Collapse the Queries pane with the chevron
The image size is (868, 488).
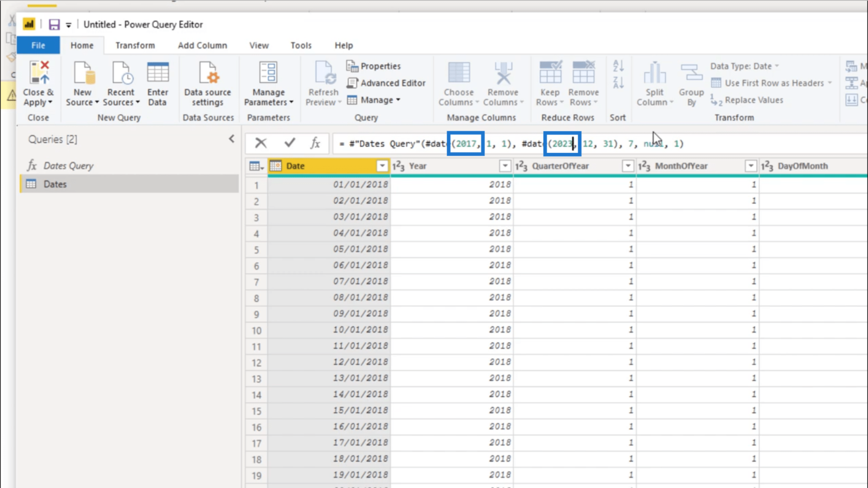(x=231, y=138)
